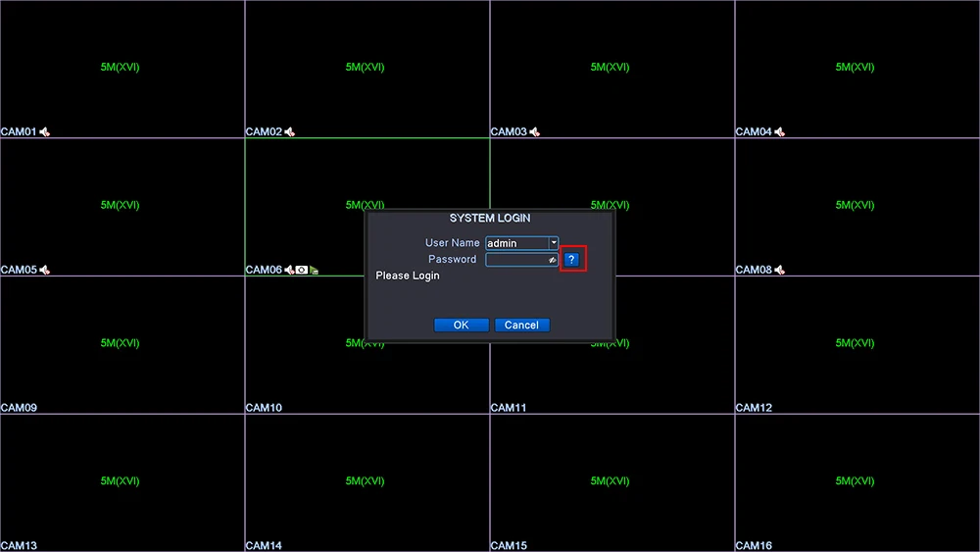Image resolution: width=980 pixels, height=552 pixels.
Task: Unmute audio icon next to CAM03
Action: tap(534, 132)
